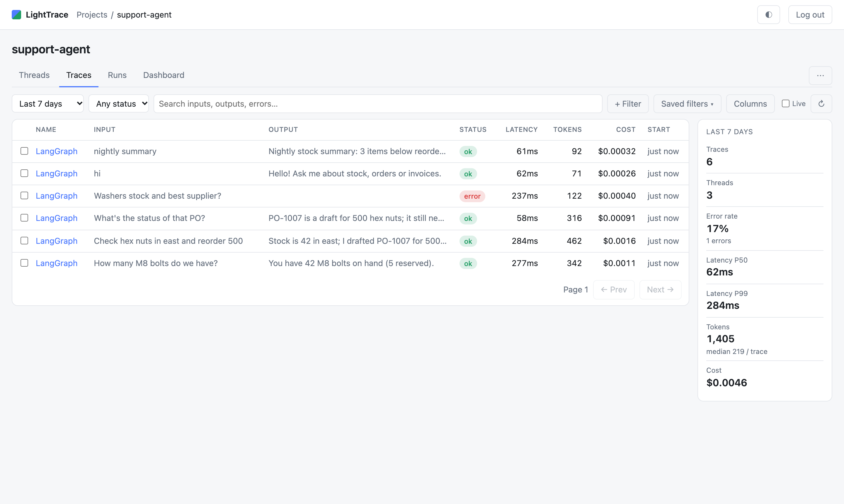This screenshot has width=844, height=504.
Task: Click the 'Nightly stock summary' output text
Action: tap(357, 151)
